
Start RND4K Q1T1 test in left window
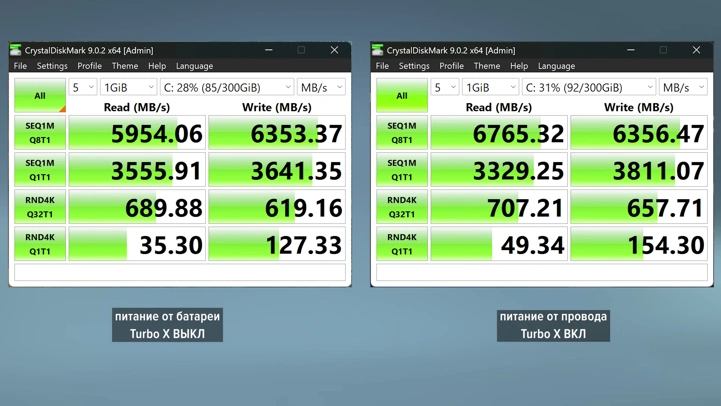pyautogui.click(x=40, y=244)
